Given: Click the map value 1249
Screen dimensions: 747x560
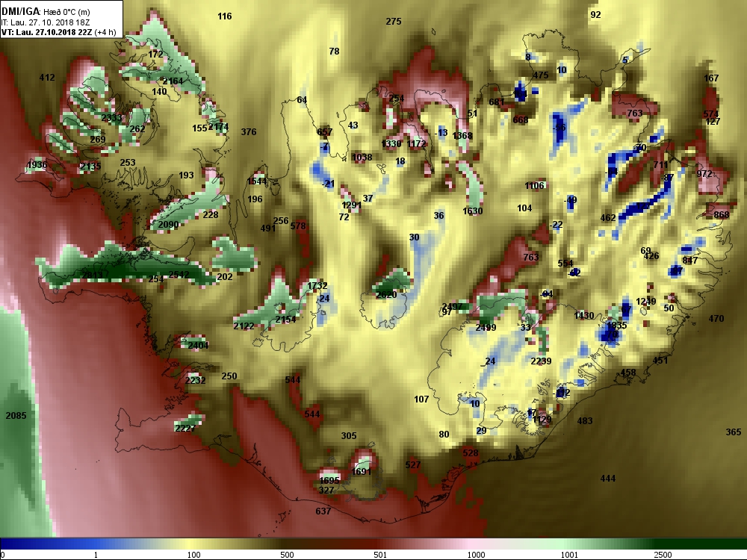Looking at the screenshot, I should click(645, 302).
